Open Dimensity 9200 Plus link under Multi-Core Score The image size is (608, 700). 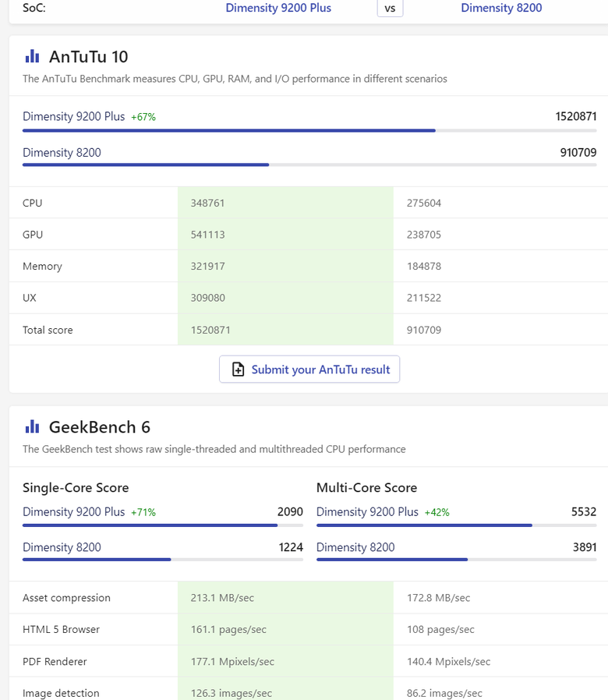[x=367, y=512]
